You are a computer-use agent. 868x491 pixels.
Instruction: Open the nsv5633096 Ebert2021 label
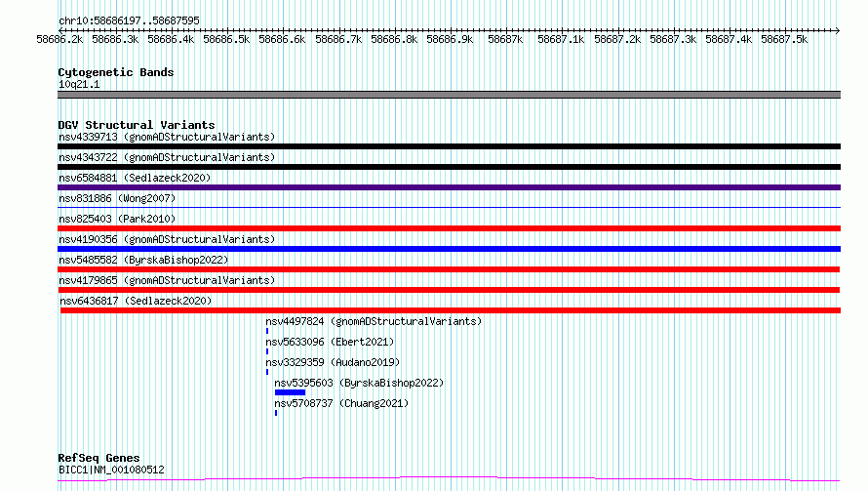point(330,342)
